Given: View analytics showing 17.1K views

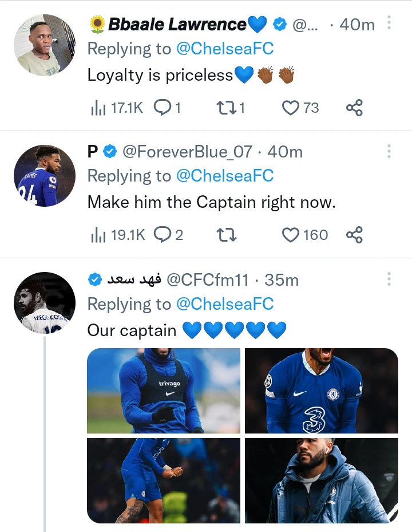Looking at the screenshot, I should pyautogui.click(x=117, y=108).
